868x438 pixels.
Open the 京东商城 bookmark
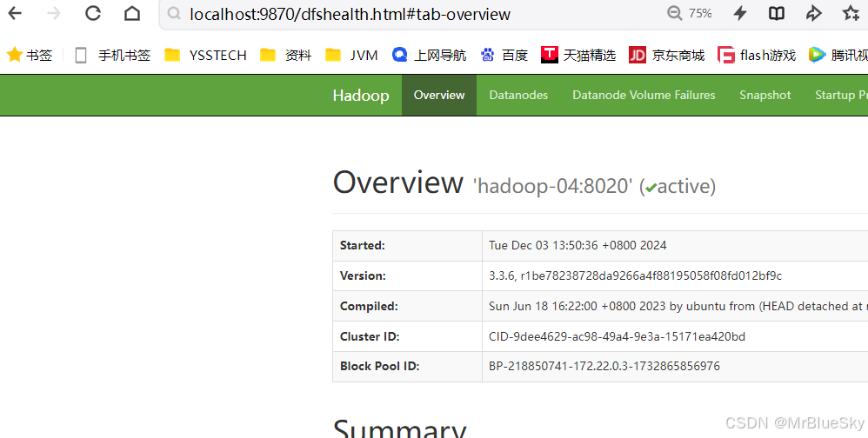coord(666,55)
